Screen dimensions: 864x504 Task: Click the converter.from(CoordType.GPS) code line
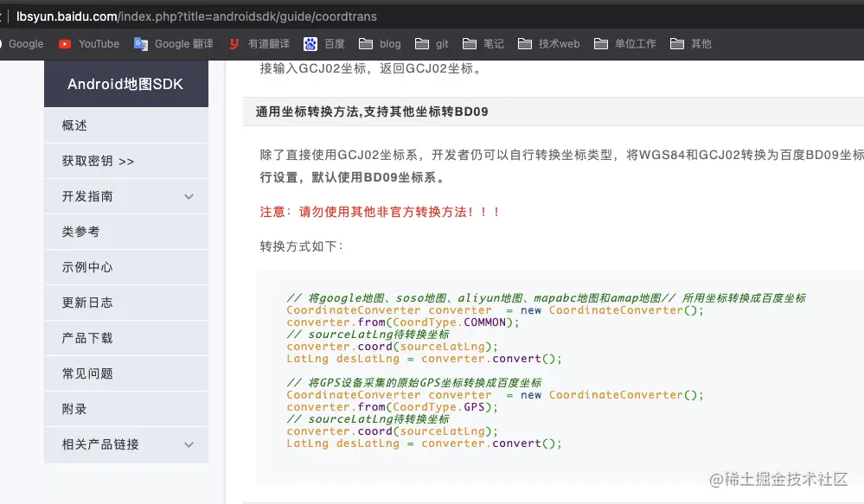(x=392, y=407)
